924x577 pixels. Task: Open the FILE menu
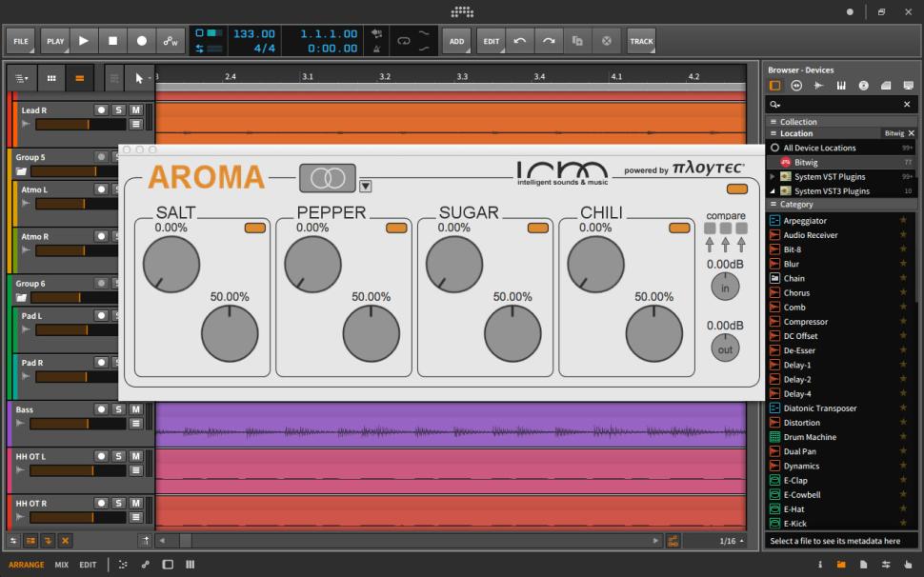point(21,41)
